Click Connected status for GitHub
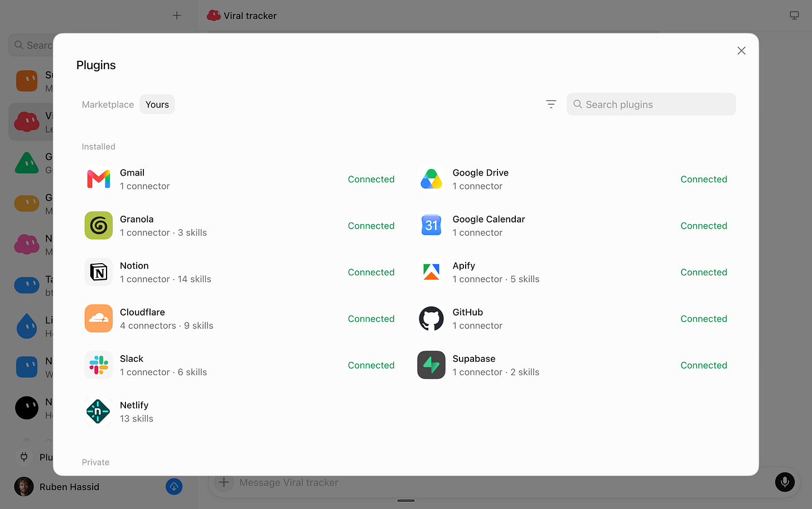This screenshot has width=812, height=509. tap(704, 318)
